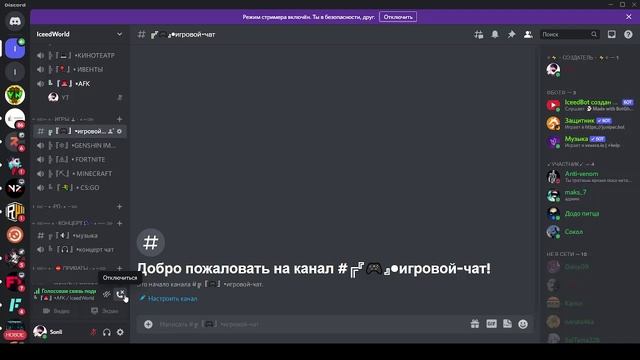Join the КИНОТЕАТР voice channel
The height and width of the screenshot is (360, 640).
pos(80,56)
